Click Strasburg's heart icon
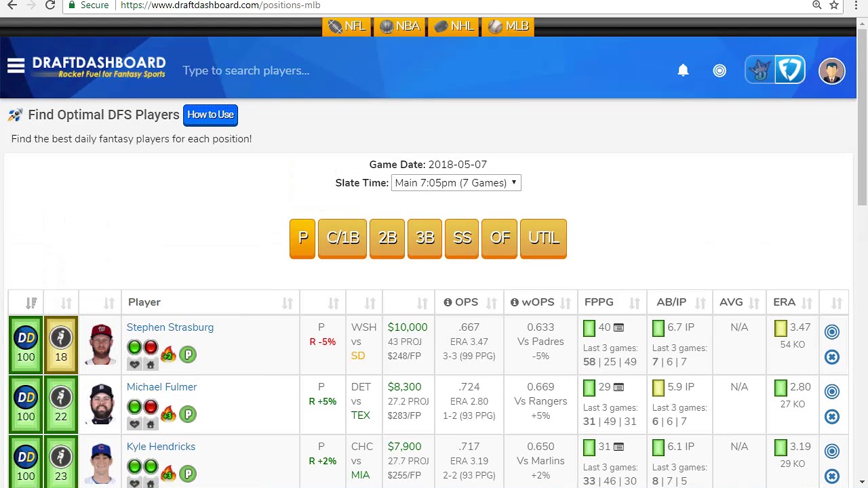This screenshot has width=868, height=488. (x=134, y=365)
